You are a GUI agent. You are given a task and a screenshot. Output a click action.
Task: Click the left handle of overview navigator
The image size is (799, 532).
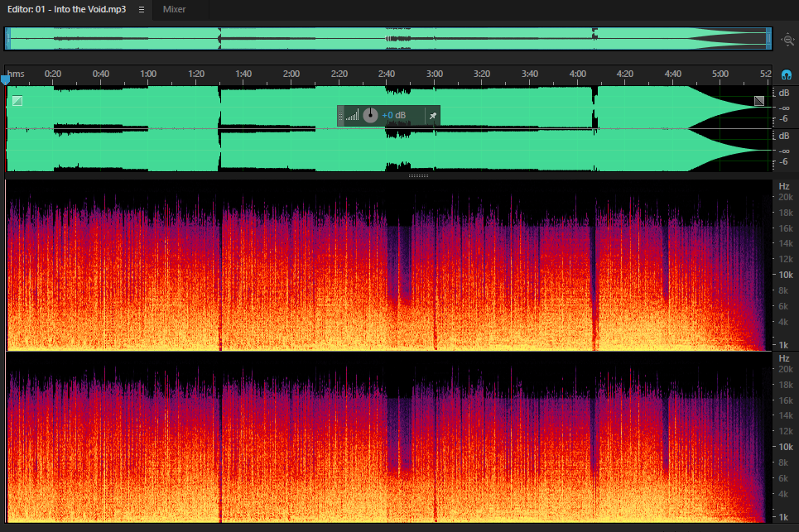7,39
